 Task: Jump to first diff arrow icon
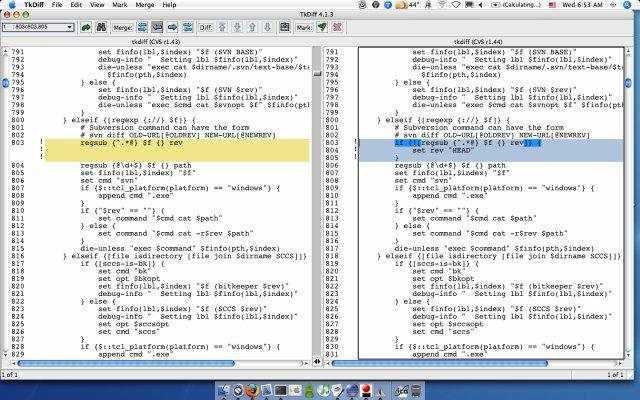(222, 27)
